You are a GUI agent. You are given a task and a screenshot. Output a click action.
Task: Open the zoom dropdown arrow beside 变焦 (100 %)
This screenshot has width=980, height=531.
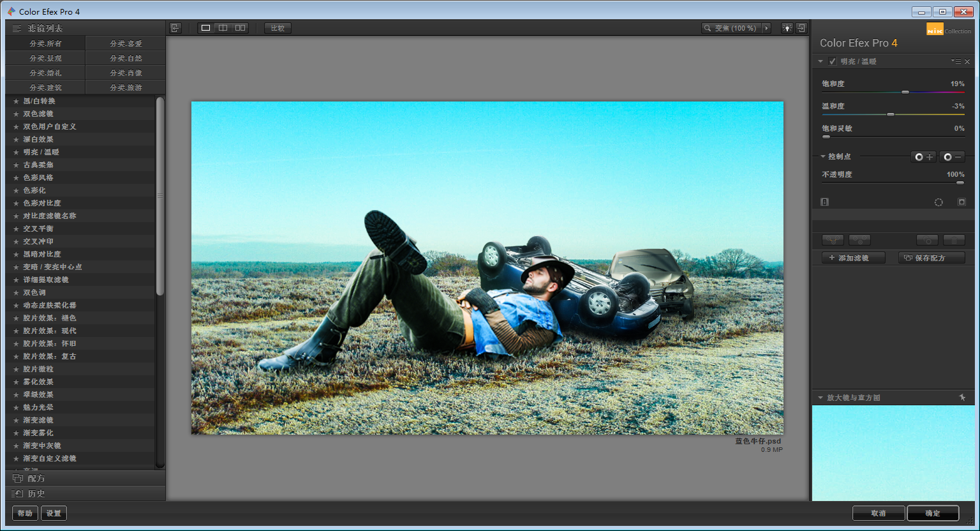(766, 28)
